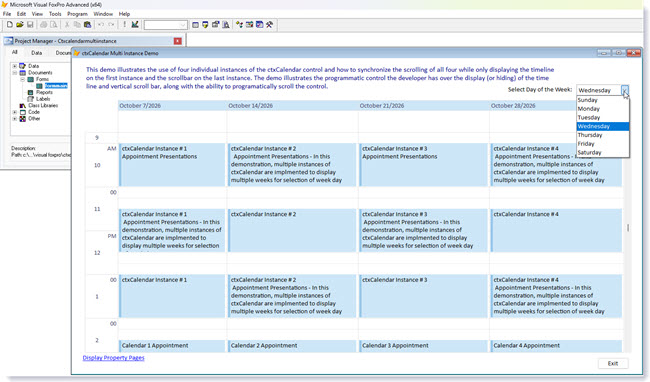Viewport: 650px width, 382px height.
Task: Click the Paste clipboard toolbar icon
Action: [87, 25]
